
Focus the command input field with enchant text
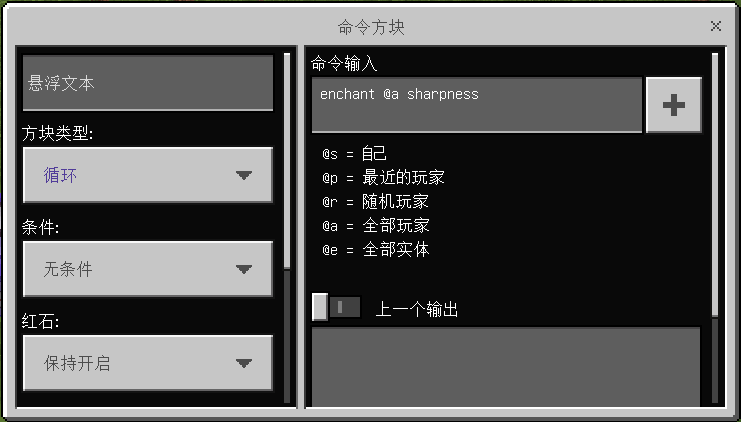[477, 105]
